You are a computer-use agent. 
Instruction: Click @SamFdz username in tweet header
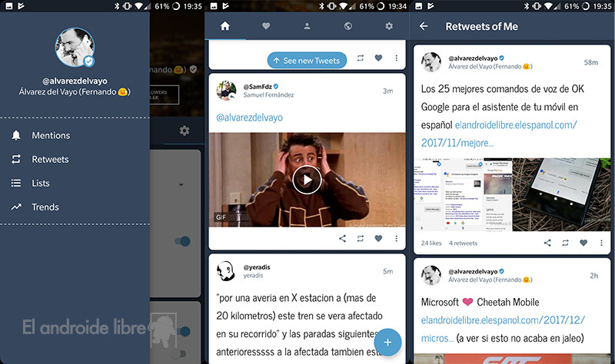coord(258,87)
